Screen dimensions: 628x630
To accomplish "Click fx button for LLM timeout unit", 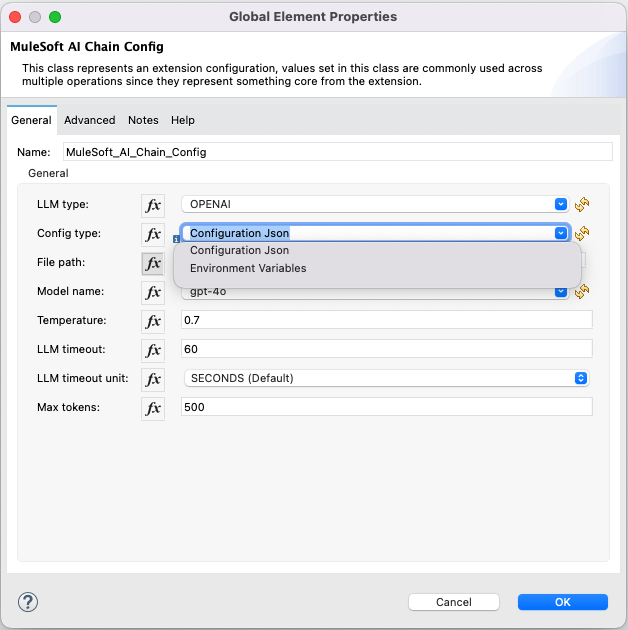I will point(153,379).
